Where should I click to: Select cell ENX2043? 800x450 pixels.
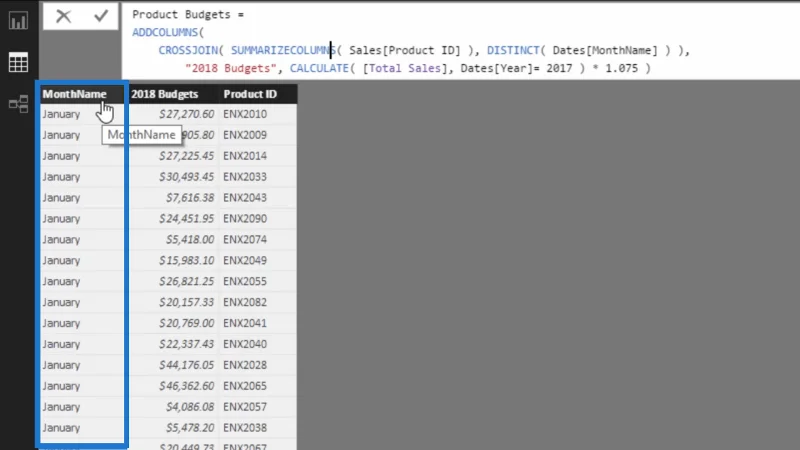245,197
